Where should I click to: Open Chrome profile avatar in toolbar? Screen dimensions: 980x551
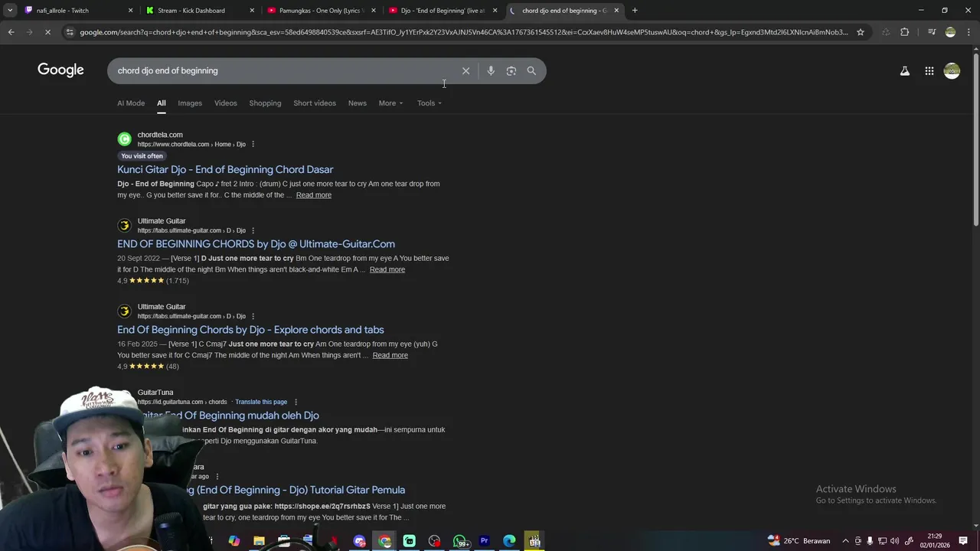click(950, 32)
